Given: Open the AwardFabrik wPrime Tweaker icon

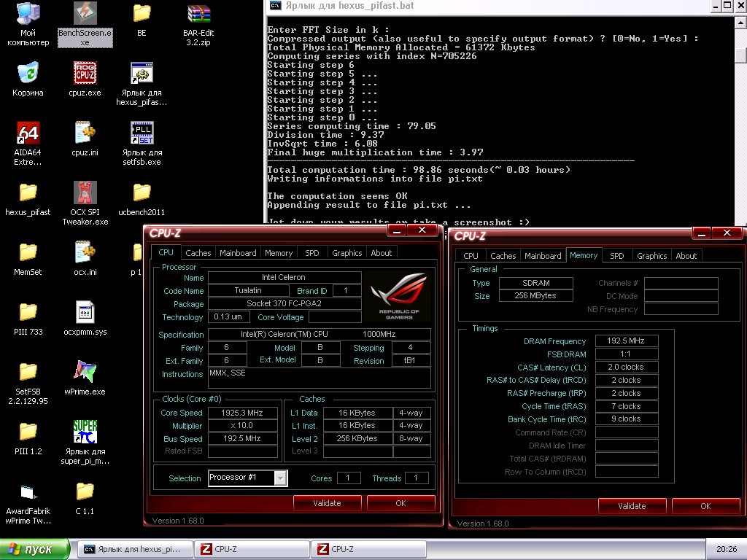Looking at the screenshot, I should pyautogui.click(x=28, y=503).
